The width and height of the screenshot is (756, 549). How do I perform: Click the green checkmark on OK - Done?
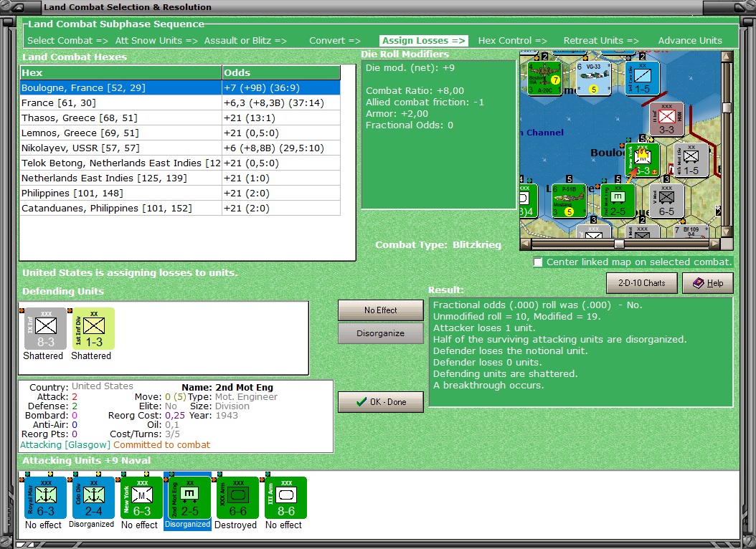tap(361, 401)
